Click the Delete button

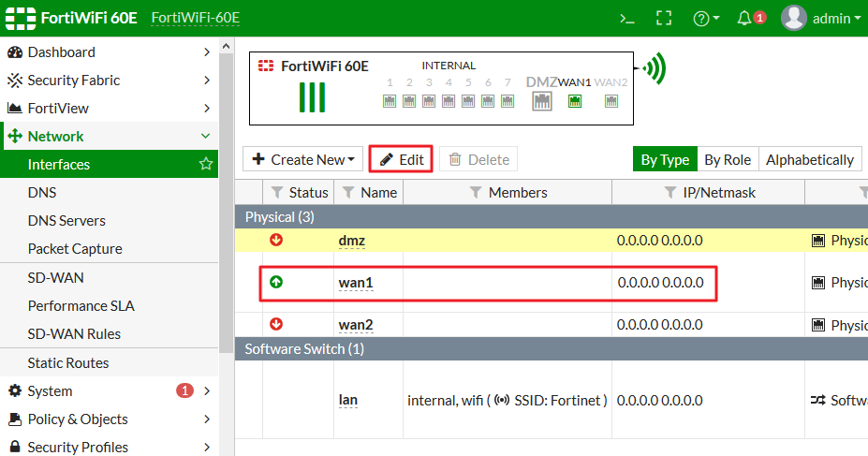pyautogui.click(x=478, y=159)
